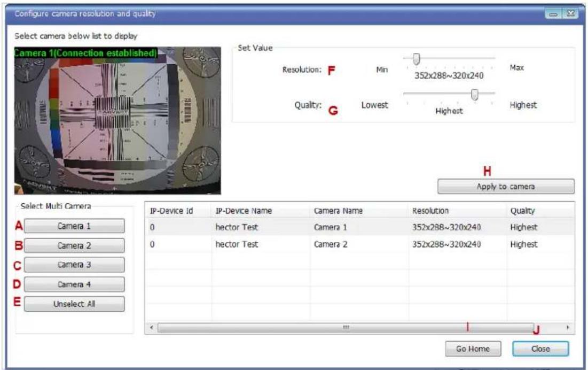Click the Max label near Resolution slider
Screen dimensions: 588x370
[x=516, y=67]
